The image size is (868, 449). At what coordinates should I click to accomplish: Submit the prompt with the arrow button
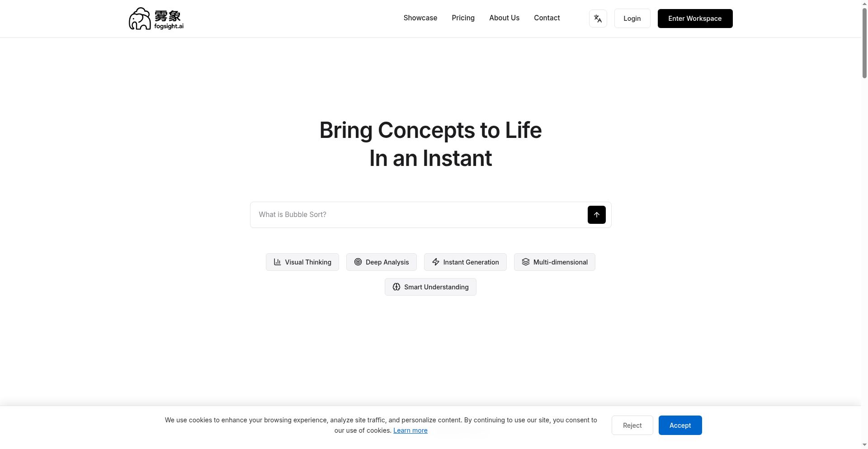pyautogui.click(x=596, y=215)
